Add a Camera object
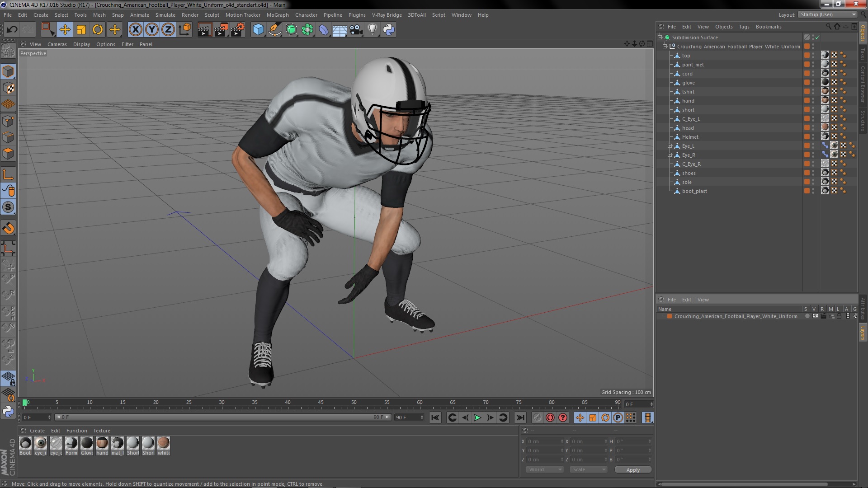868x488 pixels. tap(356, 30)
